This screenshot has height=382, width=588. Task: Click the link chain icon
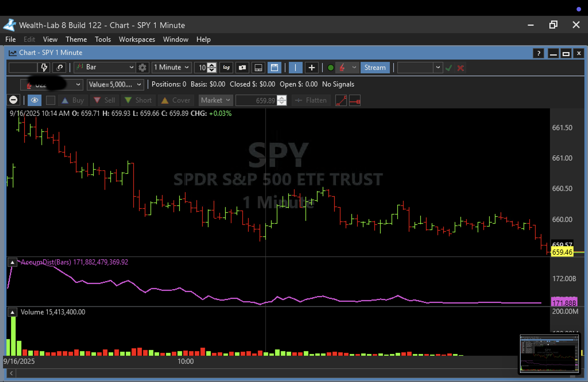(x=60, y=67)
